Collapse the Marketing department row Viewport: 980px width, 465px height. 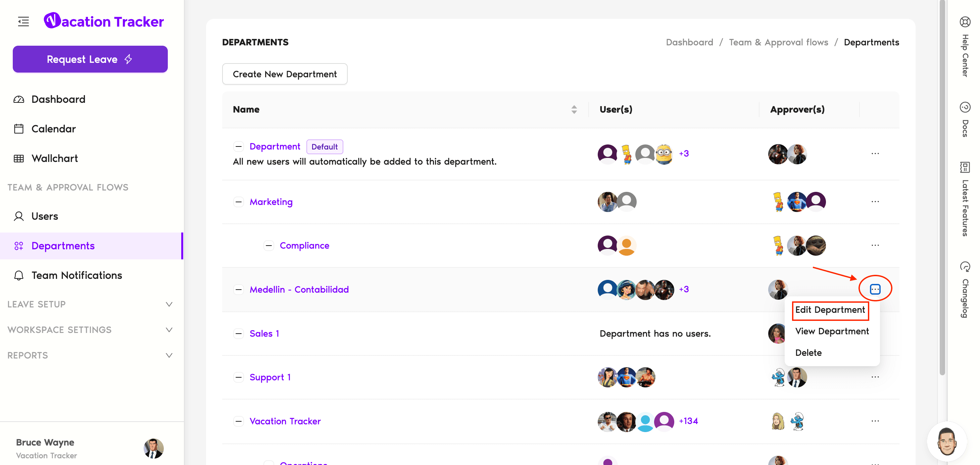(x=239, y=202)
